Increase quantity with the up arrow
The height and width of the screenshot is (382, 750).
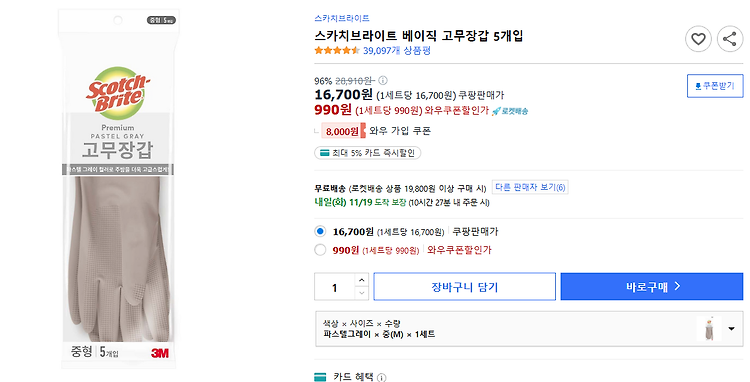tap(362, 280)
